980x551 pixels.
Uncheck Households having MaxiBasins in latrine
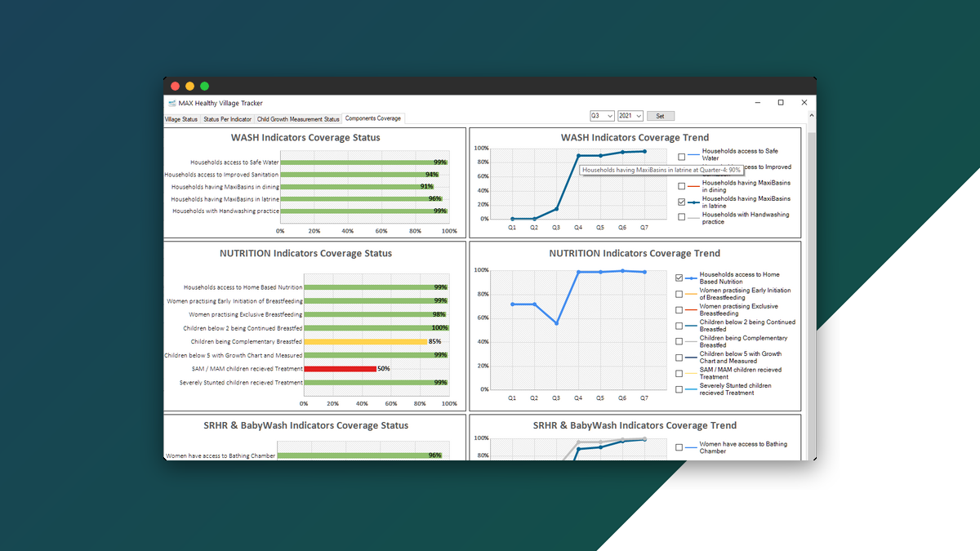[x=682, y=202]
